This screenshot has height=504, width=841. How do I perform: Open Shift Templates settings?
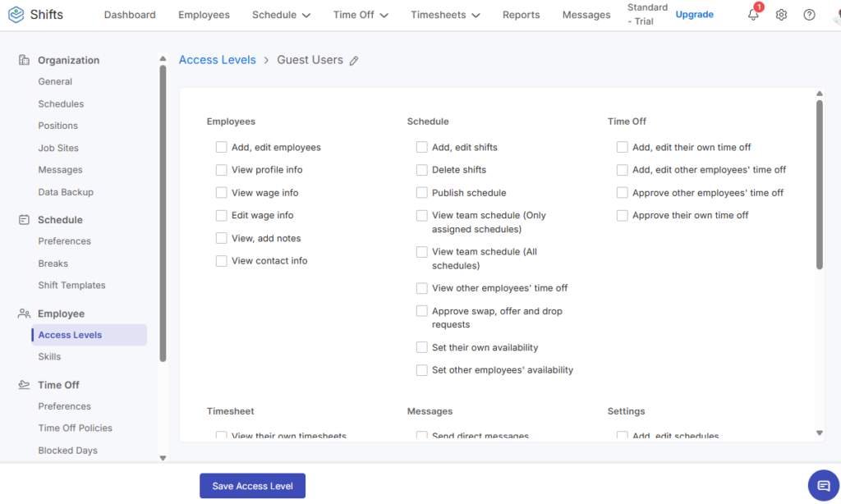tap(72, 285)
